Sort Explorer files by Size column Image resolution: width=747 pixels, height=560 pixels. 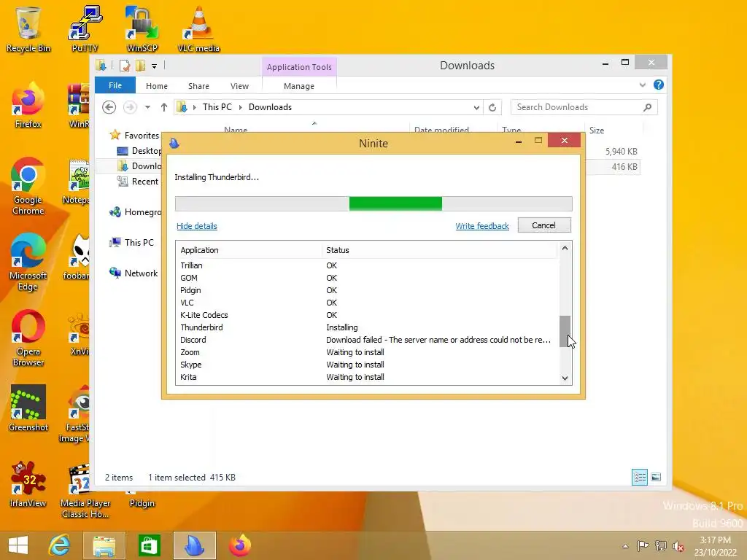[x=613, y=131]
